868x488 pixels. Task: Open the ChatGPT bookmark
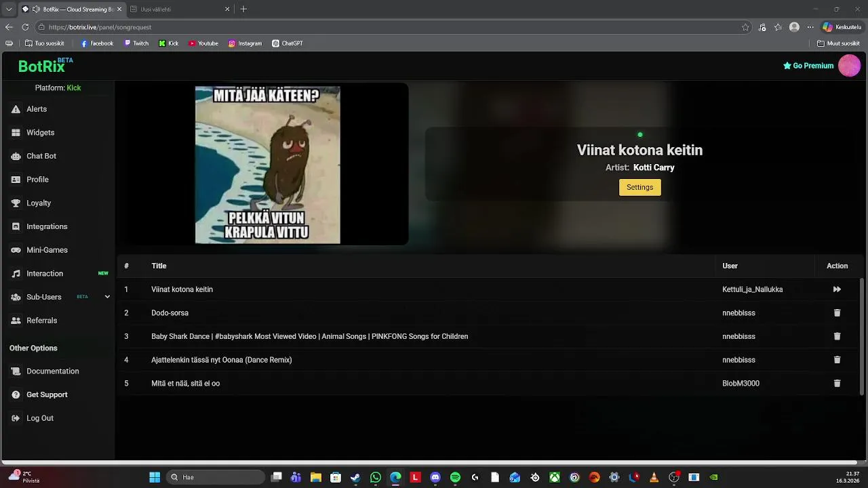point(288,43)
